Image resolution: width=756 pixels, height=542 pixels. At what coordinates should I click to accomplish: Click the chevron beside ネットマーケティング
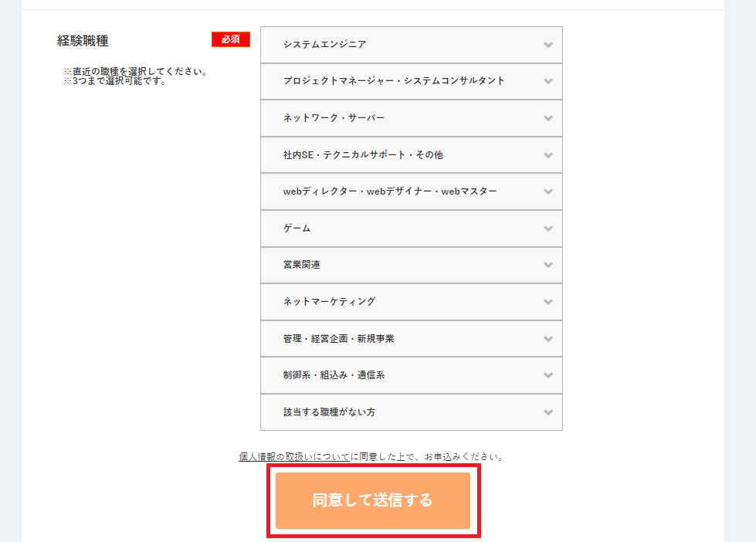click(548, 302)
